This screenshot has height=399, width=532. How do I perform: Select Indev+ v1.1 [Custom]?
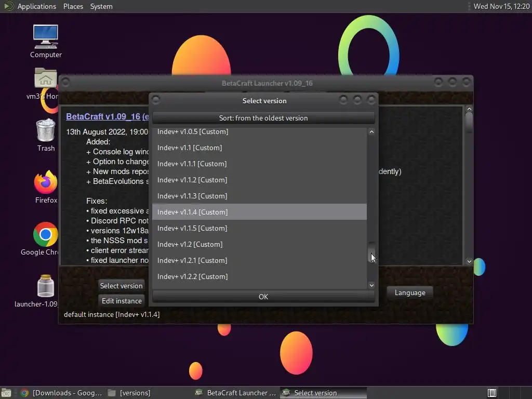tap(259, 148)
